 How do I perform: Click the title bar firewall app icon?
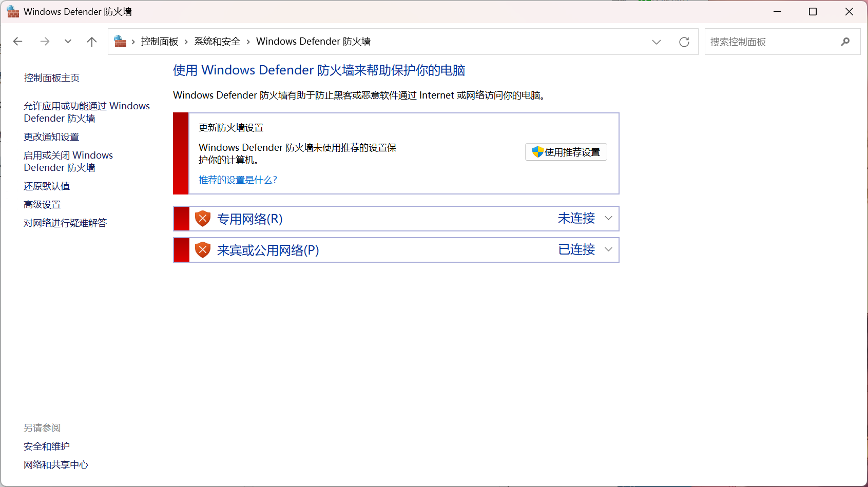coord(13,11)
